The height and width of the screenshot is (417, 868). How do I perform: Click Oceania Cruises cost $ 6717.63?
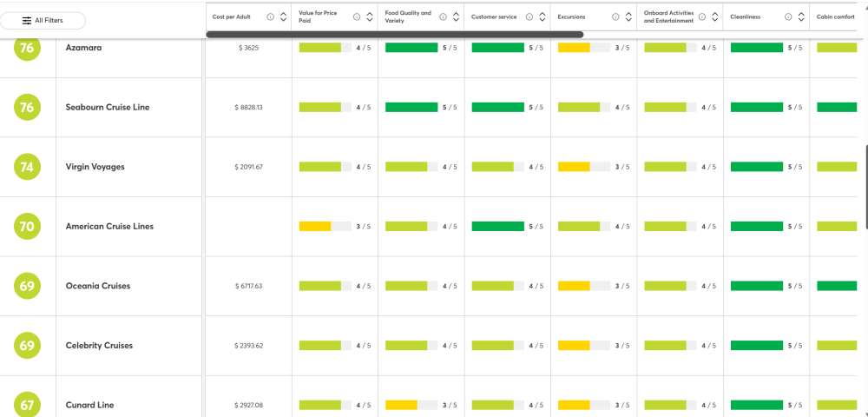click(248, 286)
